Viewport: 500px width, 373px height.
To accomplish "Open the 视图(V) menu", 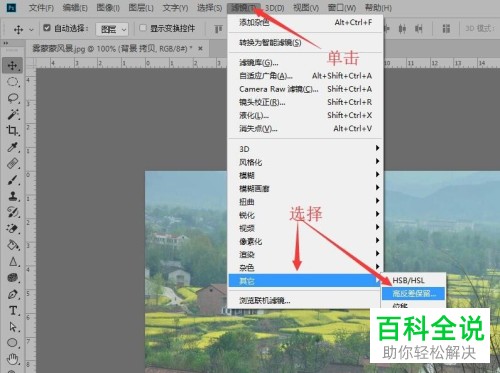I will pyautogui.click(x=306, y=8).
